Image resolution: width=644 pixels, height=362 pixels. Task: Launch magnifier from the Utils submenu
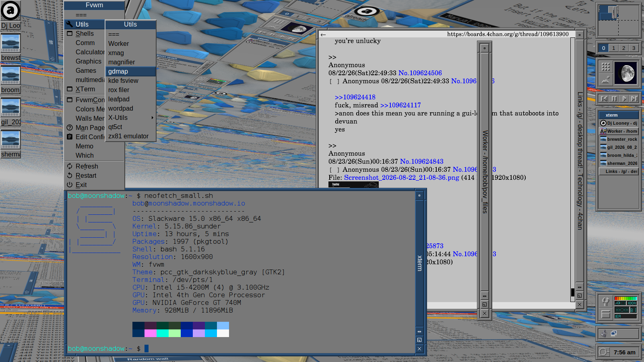tap(130, 62)
